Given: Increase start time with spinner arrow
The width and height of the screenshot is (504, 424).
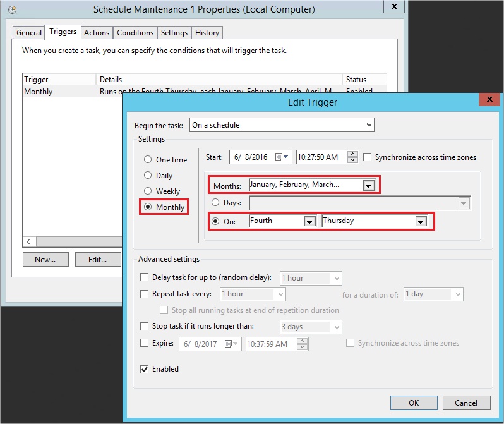Looking at the screenshot, I should (x=353, y=154).
